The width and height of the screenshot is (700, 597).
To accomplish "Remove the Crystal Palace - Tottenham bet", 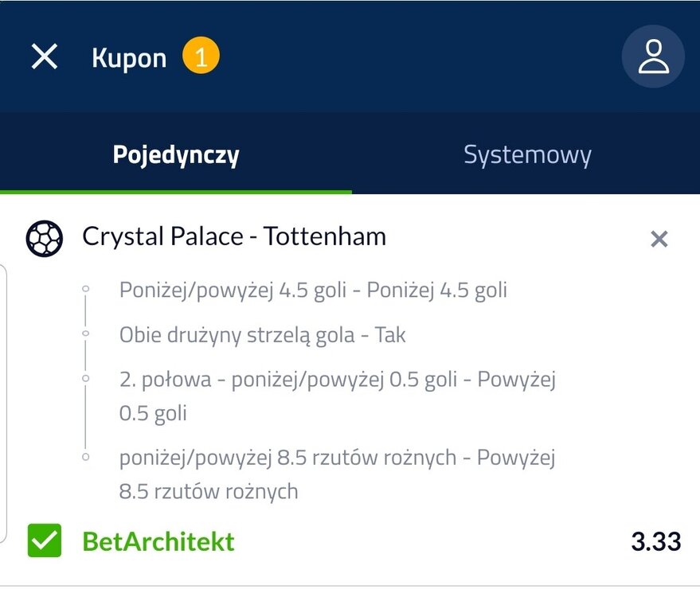I will 659,239.
